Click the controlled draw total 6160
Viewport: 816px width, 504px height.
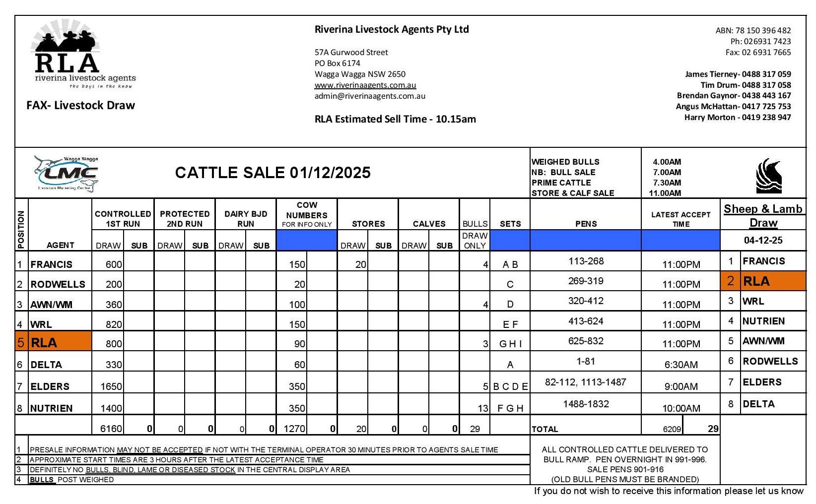pyautogui.click(x=111, y=429)
